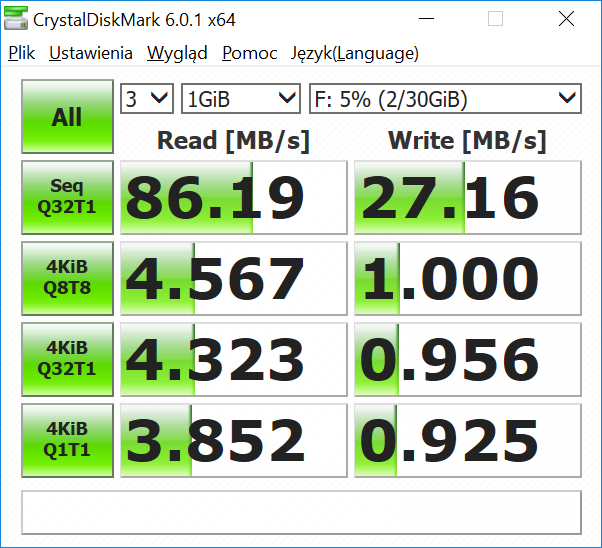
Task: Run the 4KiB Q32T1 test
Action: 67,359
